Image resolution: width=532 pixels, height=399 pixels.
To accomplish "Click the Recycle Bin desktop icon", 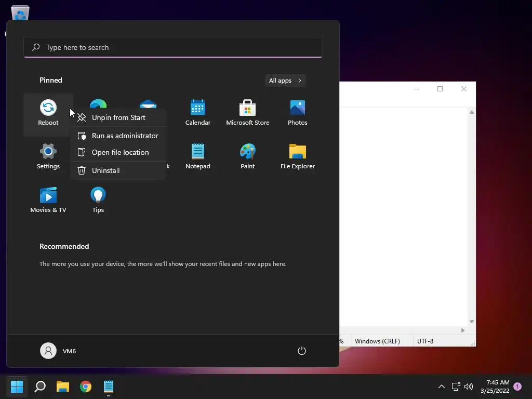I will (20, 13).
